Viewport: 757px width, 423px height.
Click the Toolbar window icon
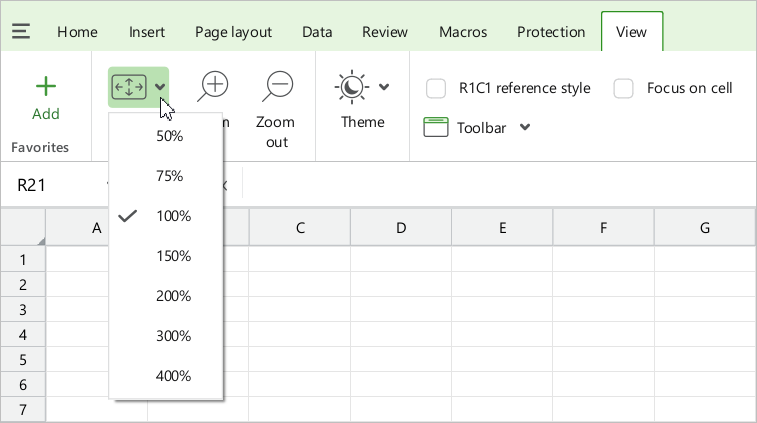pyautogui.click(x=435, y=127)
